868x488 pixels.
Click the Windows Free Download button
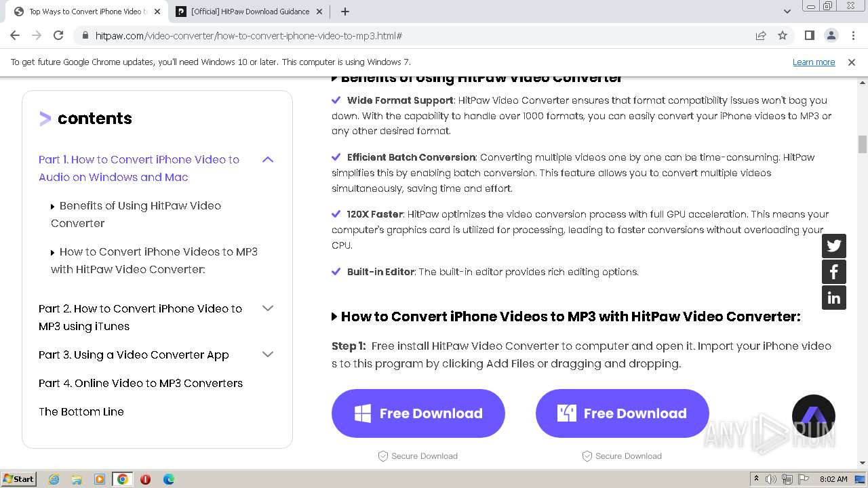point(418,413)
